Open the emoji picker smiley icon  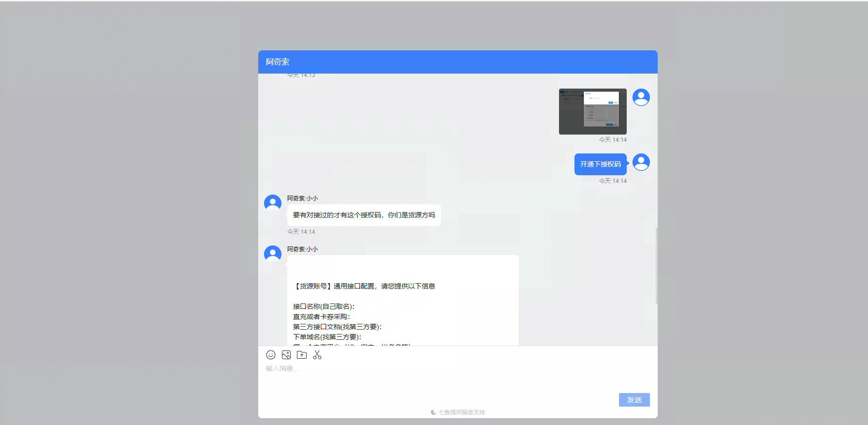[x=271, y=355]
